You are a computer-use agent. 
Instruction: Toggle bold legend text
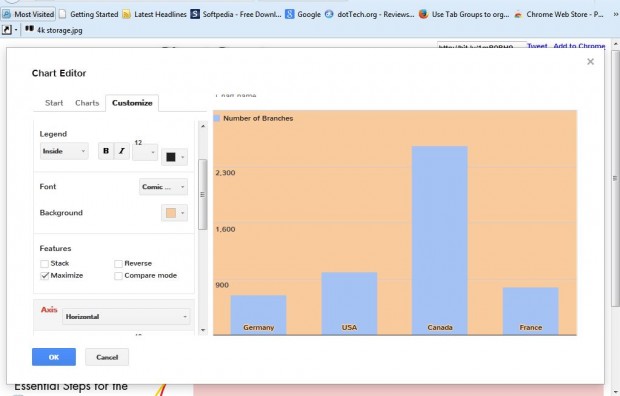tap(106, 151)
